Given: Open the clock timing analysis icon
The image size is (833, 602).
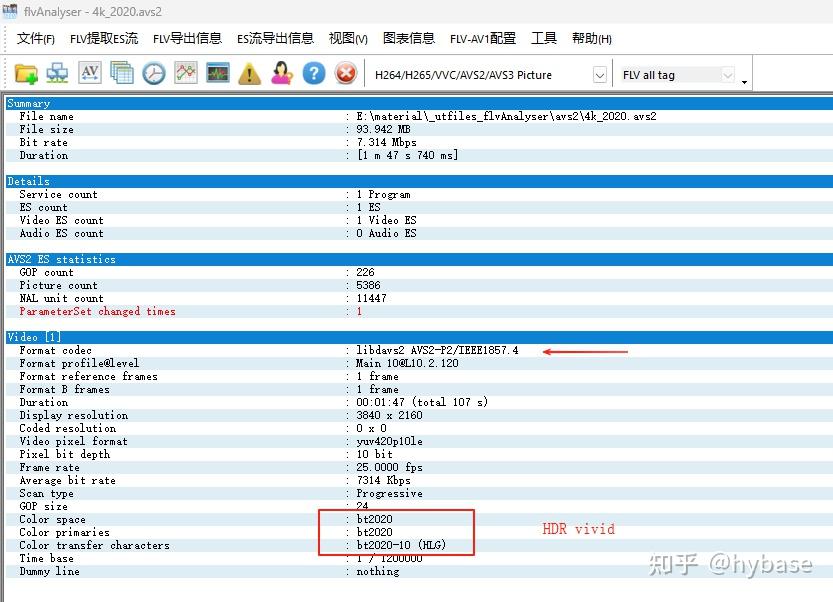Looking at the screenshot, I should (153, 72).
